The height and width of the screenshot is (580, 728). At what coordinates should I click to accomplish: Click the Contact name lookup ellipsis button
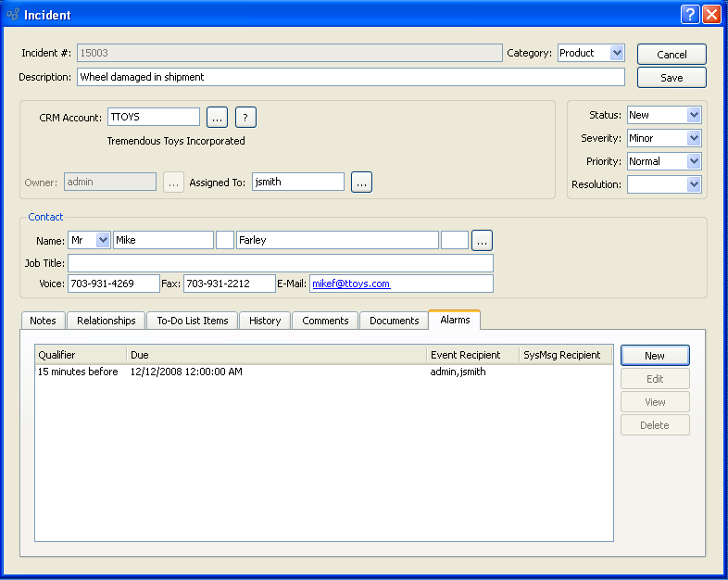click(482, 241)
